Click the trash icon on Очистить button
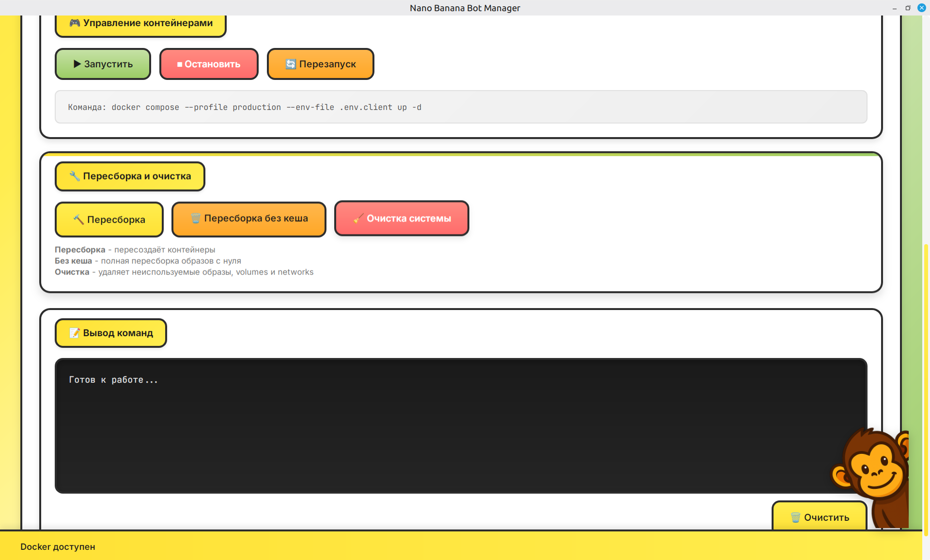This screenshot has height=560, width=930. (x=795, y=517)
